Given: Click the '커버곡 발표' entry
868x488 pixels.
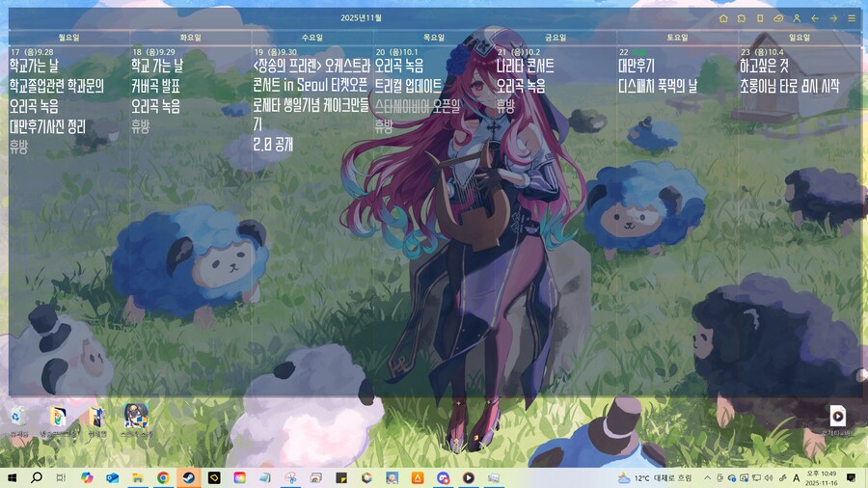Looking at the screenshot, I should pos(155,86).
